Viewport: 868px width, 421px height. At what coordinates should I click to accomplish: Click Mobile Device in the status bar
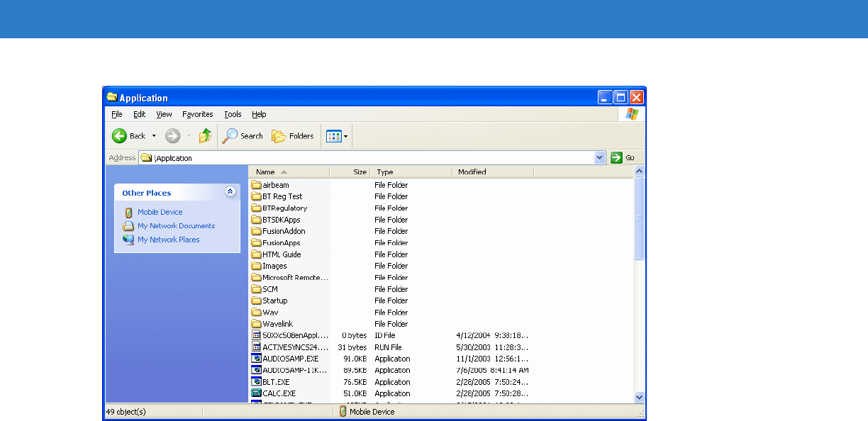[372, 411]
